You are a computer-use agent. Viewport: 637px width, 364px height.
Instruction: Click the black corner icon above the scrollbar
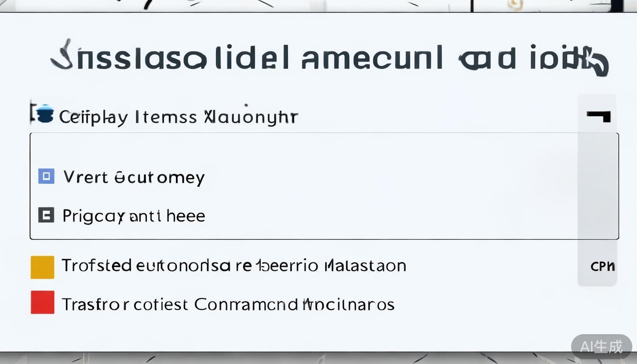[x=599, y=116]
